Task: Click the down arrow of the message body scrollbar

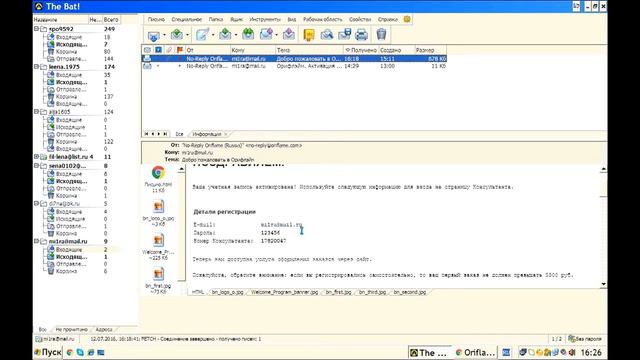Action: point(603,284)
